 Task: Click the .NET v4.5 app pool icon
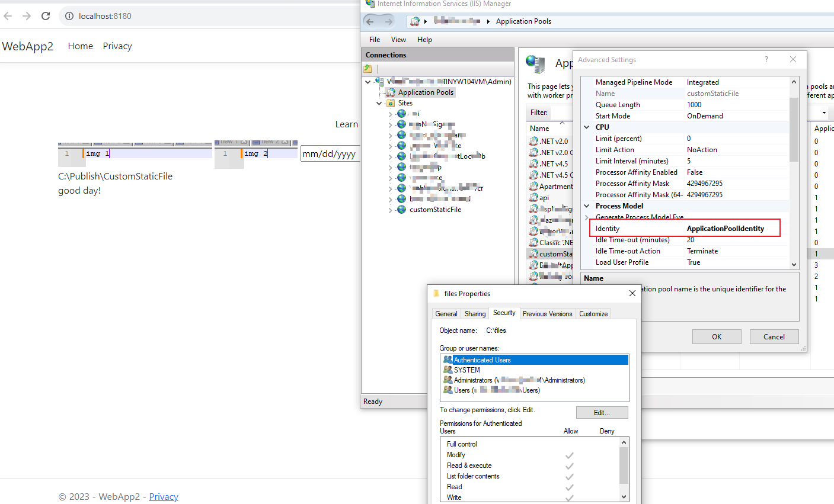coord(533,164)
